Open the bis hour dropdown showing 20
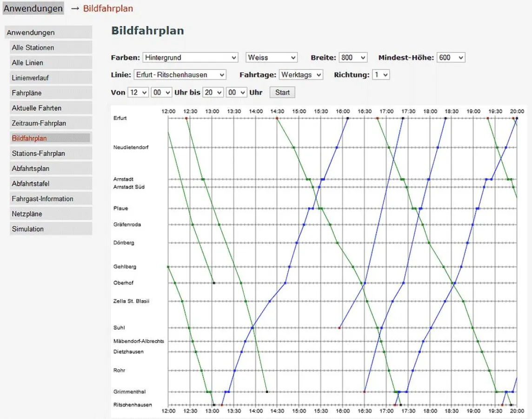The image size is (532, 419). (213, 92)
